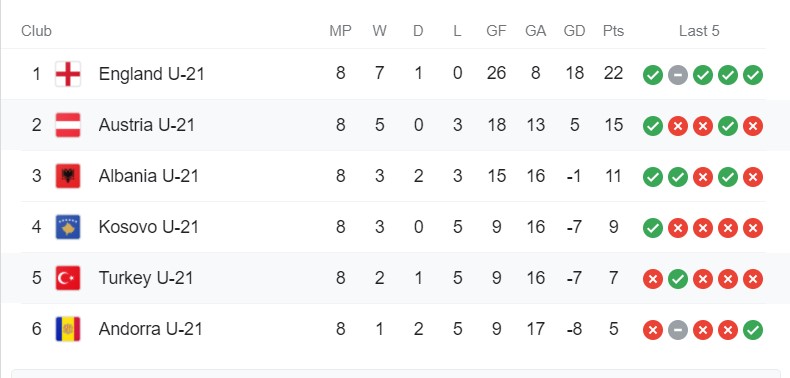The height and width of the screenshot is (378, 790).
Task: Open the Albania U-21 team link
Action: (x=149, y=176)
